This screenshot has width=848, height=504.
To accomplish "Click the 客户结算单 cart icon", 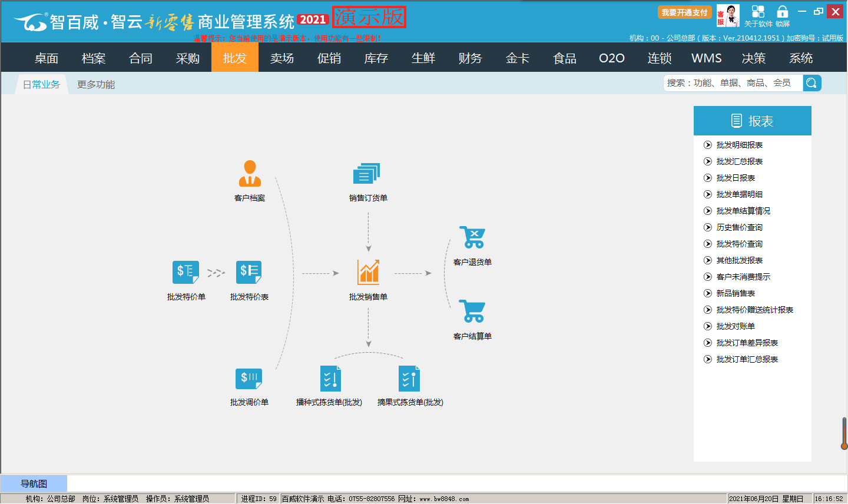I will [472, 311].
